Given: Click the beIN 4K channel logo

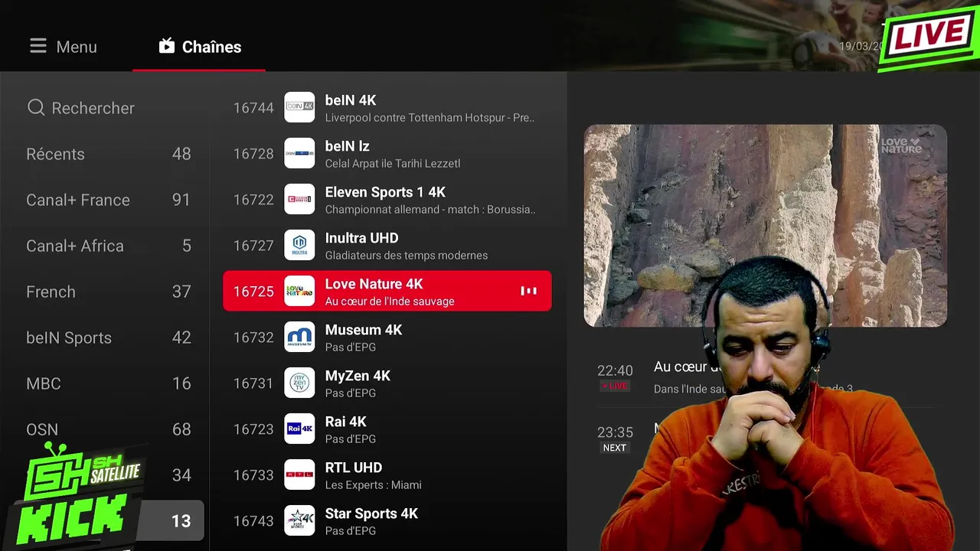Looking at the screenshot, I should [x=299, y=107].
